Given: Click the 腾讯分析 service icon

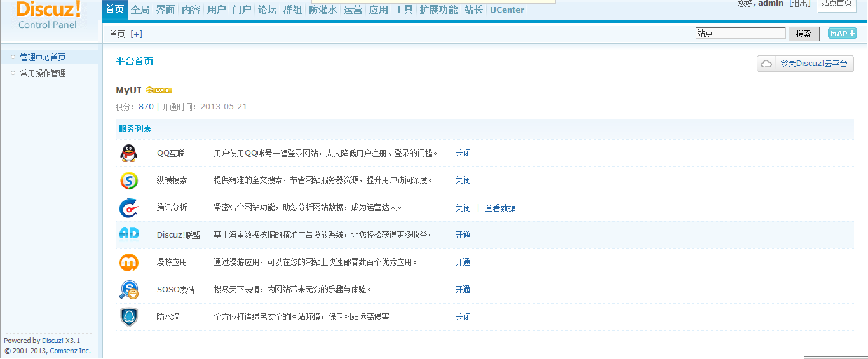Looking at the screenshot, I should pos(128,208).
